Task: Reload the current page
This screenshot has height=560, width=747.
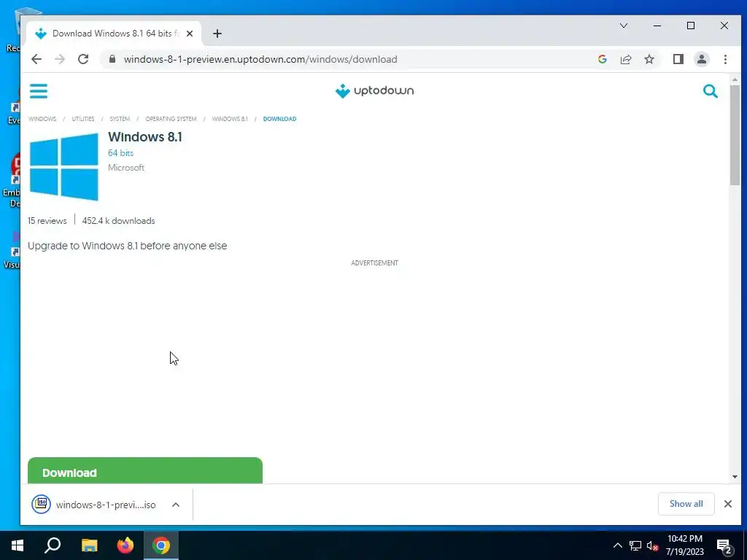Action: pos(83,59)
